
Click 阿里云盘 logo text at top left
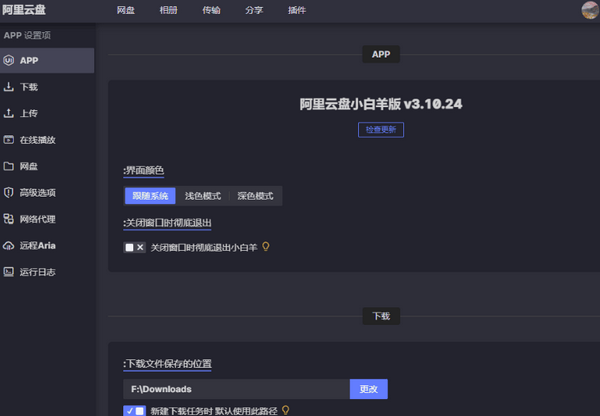pyautogui.click(x=24, y=10)
